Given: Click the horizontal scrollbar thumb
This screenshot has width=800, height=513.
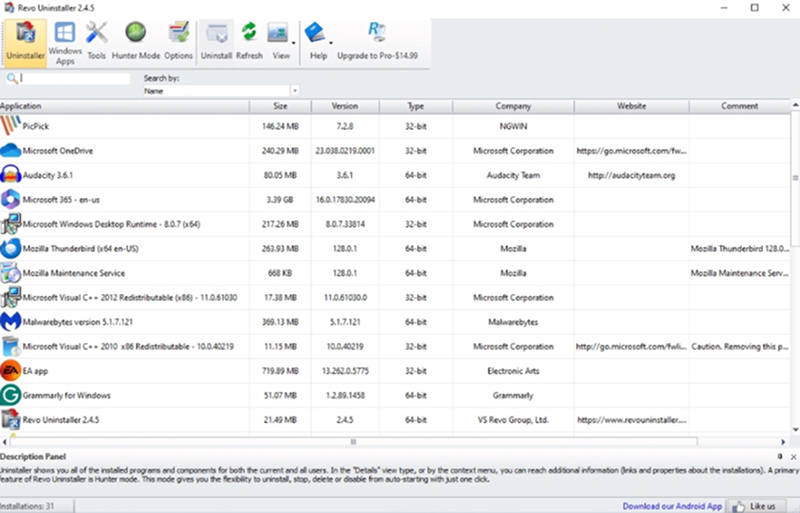Looking at the screenshot, I should pyautogui.click(x=353, y=442).
